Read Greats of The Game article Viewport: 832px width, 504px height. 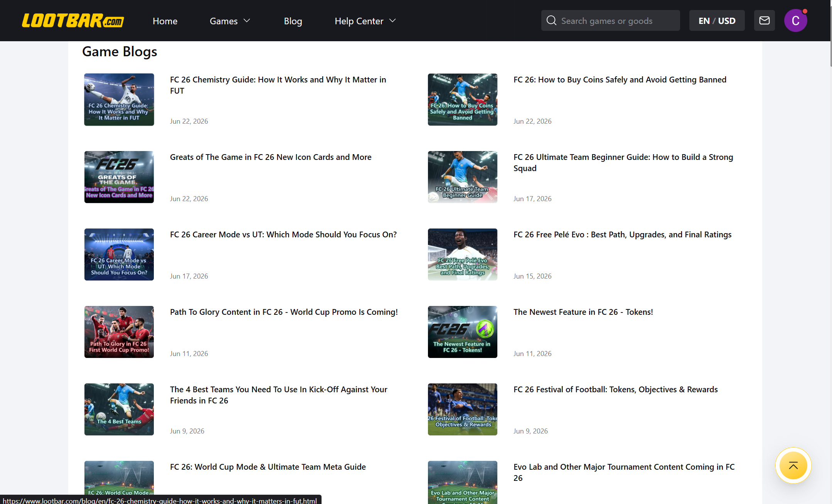(x=271, y=157)
